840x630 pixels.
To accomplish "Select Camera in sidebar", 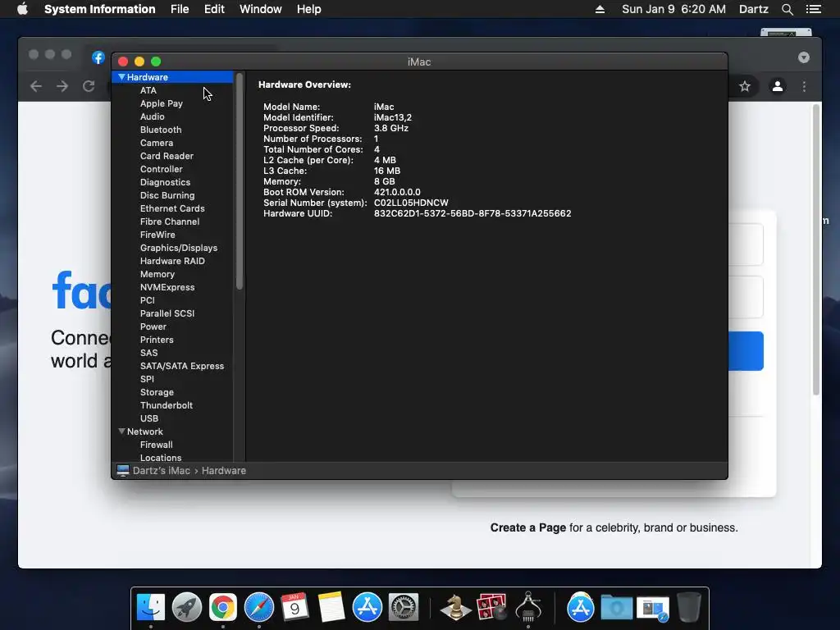I will tap(157, 143).
